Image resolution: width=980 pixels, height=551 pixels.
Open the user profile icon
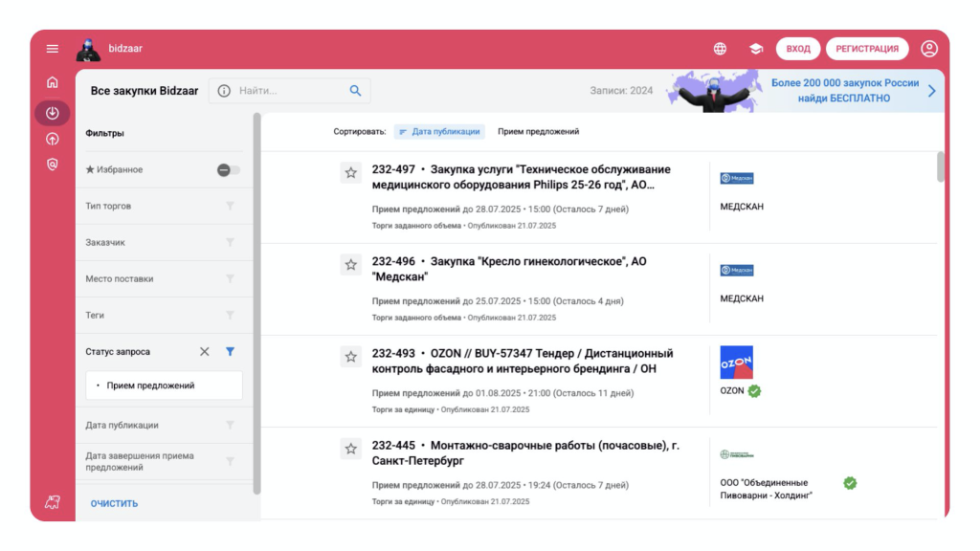[929, 49]
